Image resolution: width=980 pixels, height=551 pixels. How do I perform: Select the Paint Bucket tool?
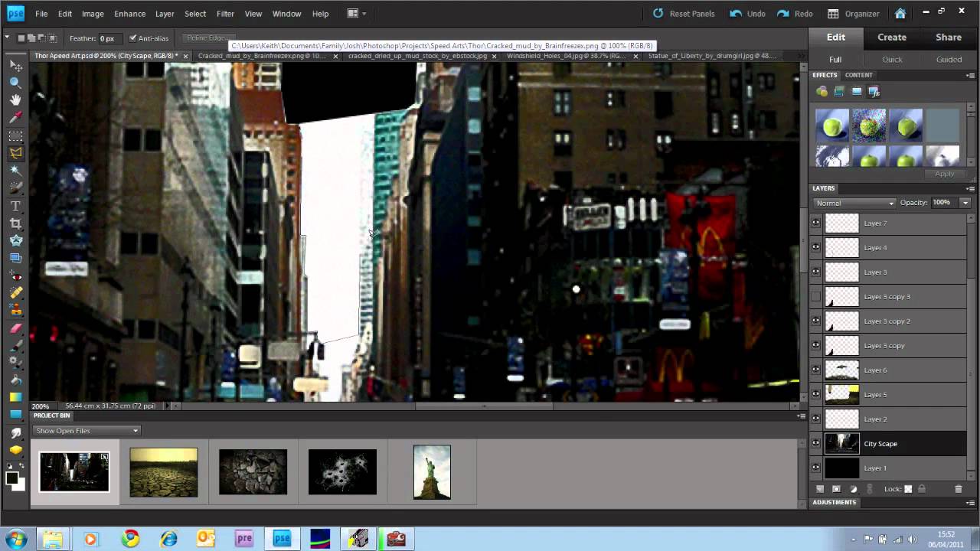click(x=15, y=380)
